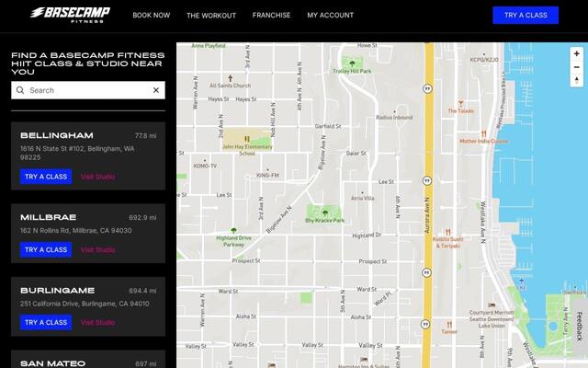Screen dimensions: 588x368
Task: Click the seaplane base icon on the lake
Action: click(521, 281)
